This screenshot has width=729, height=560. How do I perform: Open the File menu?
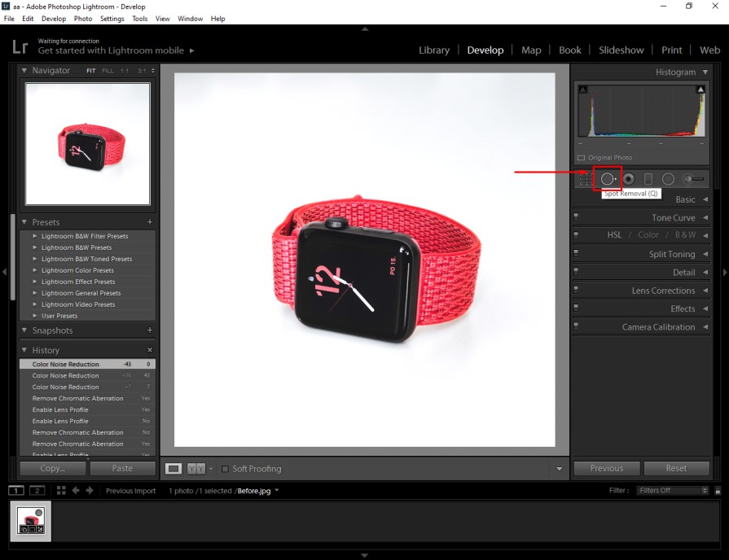[9, 19]
